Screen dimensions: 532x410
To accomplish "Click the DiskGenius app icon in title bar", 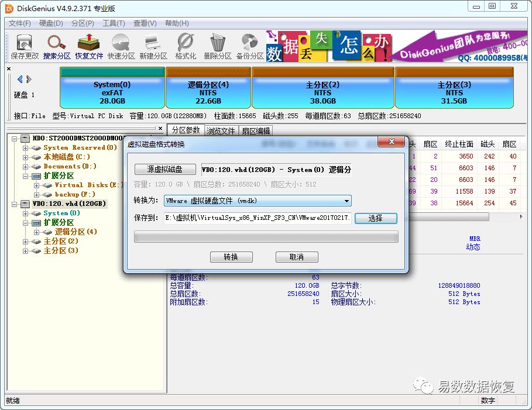I will click(x=9, y=8).
